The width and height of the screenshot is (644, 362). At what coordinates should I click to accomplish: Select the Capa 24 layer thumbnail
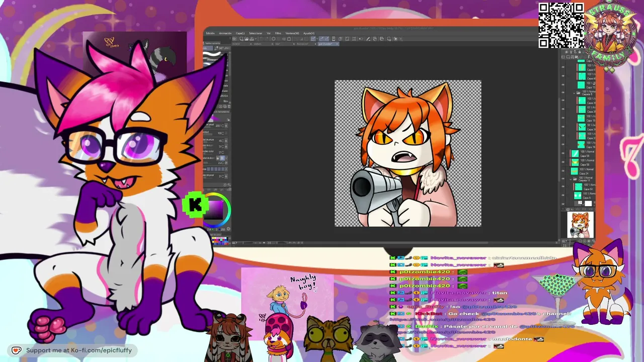[575, 171]
